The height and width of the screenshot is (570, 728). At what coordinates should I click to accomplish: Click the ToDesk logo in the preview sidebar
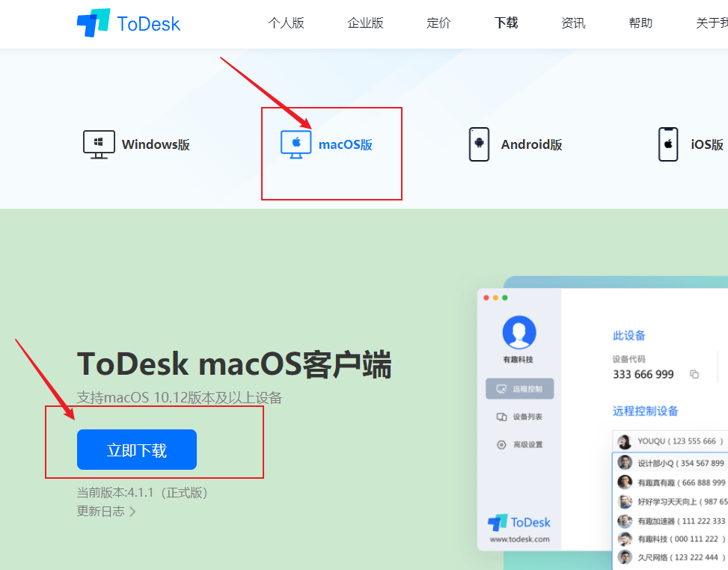point(519,522)
